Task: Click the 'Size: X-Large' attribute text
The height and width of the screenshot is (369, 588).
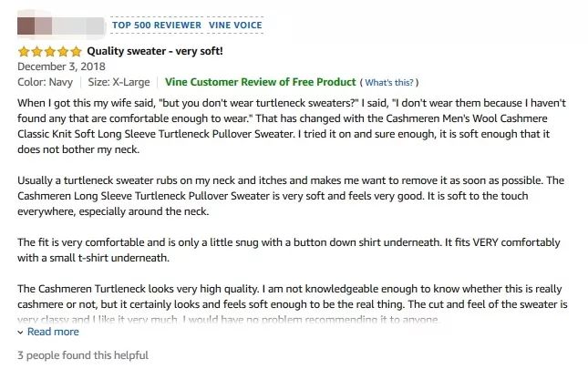Action: pos(119,82)
